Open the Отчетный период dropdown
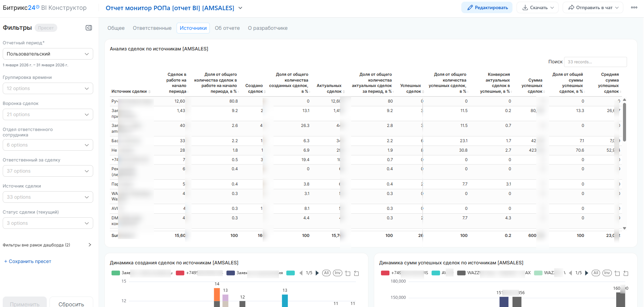Image resolution: width=644 pixels, height=307 pixels. coord(48,54)
